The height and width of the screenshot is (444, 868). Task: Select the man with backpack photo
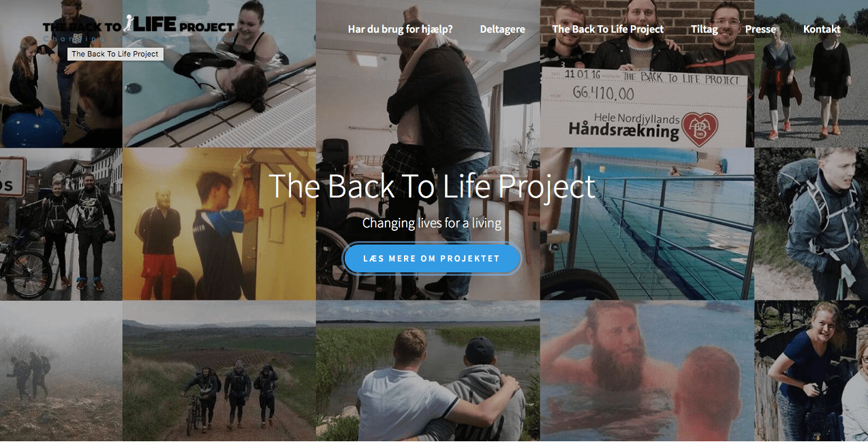tap(811, 224)
